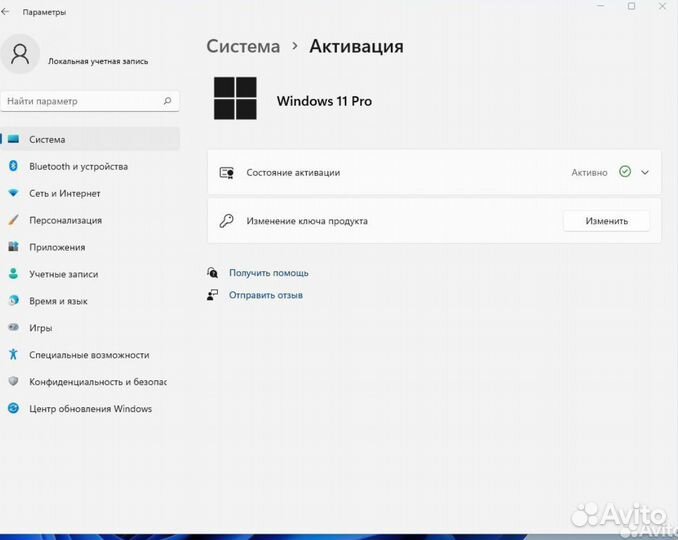Click the Windows 11 logo

click(x=235, y=98)
